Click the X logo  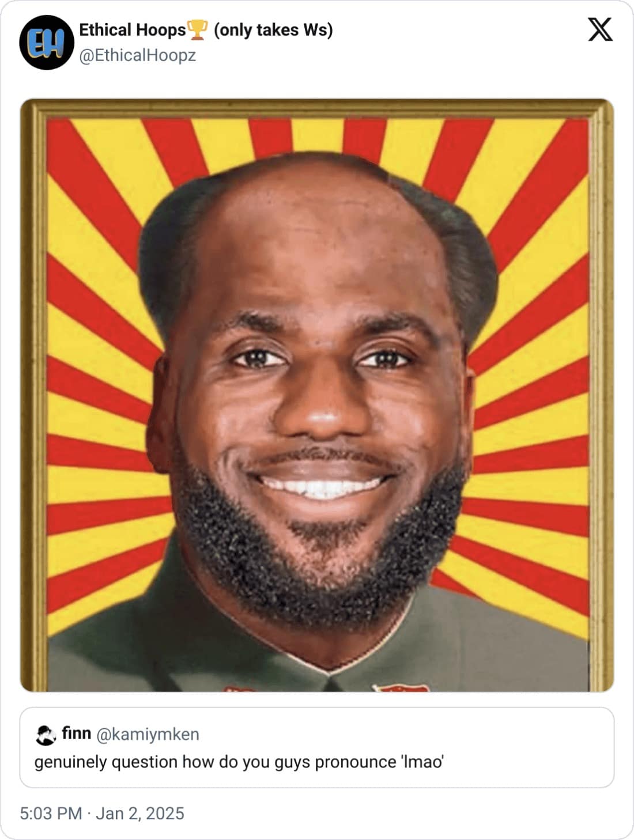click(x=601, y=30)
